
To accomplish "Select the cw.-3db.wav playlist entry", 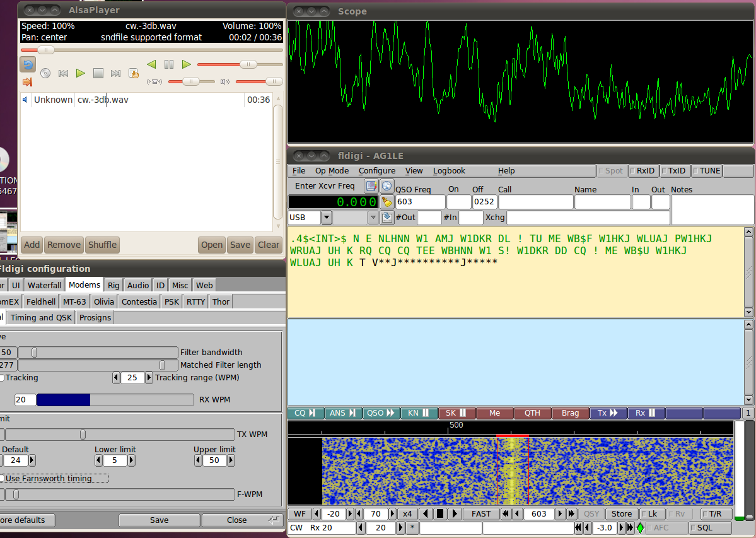I will (x=104, y=100).
